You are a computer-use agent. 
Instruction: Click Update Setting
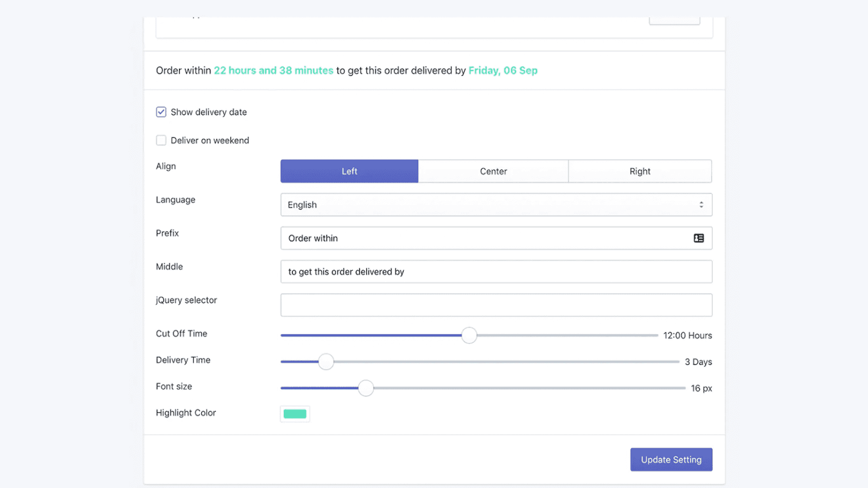(671, 459)
